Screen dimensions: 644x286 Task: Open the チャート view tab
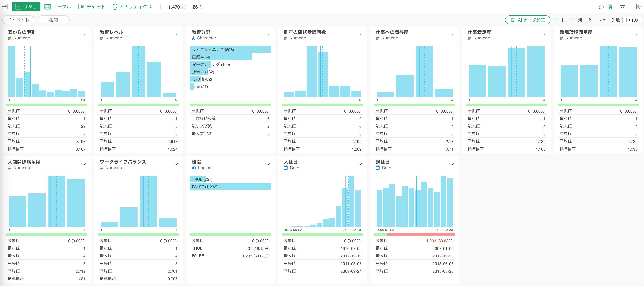(92, 7)
